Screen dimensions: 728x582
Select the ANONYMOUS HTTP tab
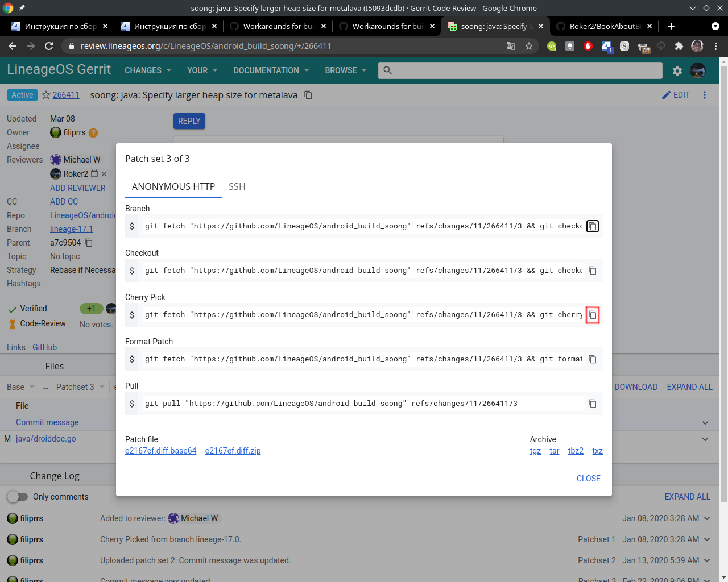point(173,186)
